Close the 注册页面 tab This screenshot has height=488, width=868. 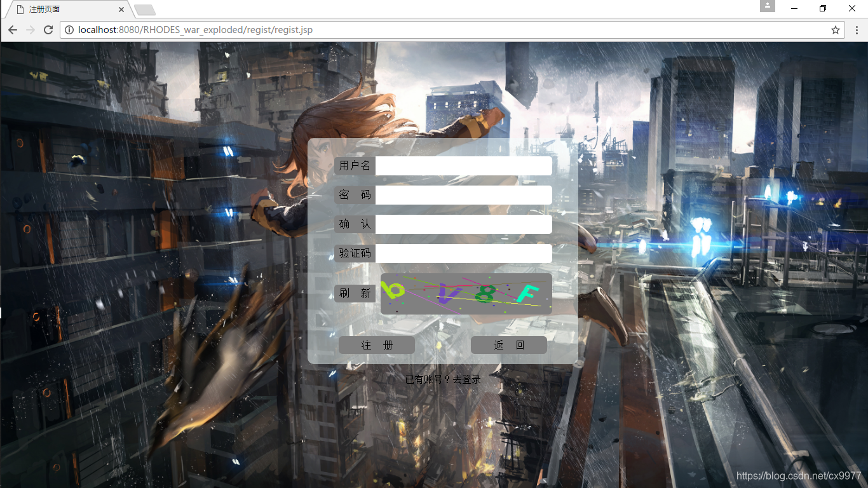point(121,10)
